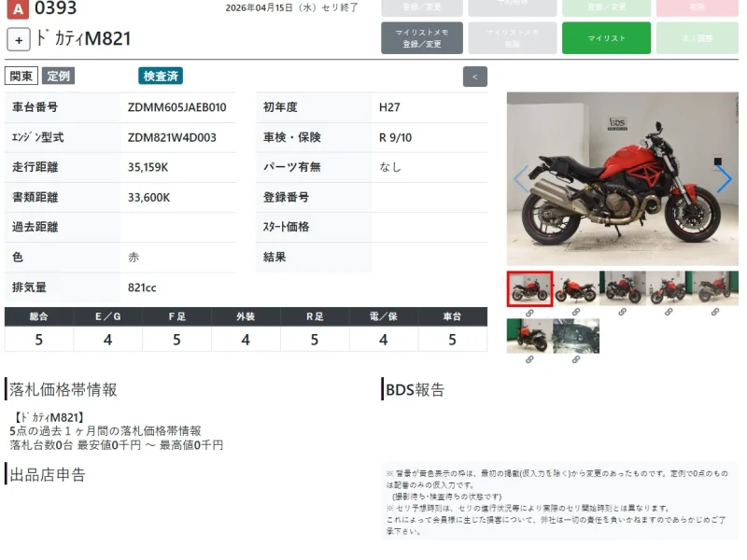Screen dimensions: 747x560
Task: Select first year value H27
Action: (389, 107)
